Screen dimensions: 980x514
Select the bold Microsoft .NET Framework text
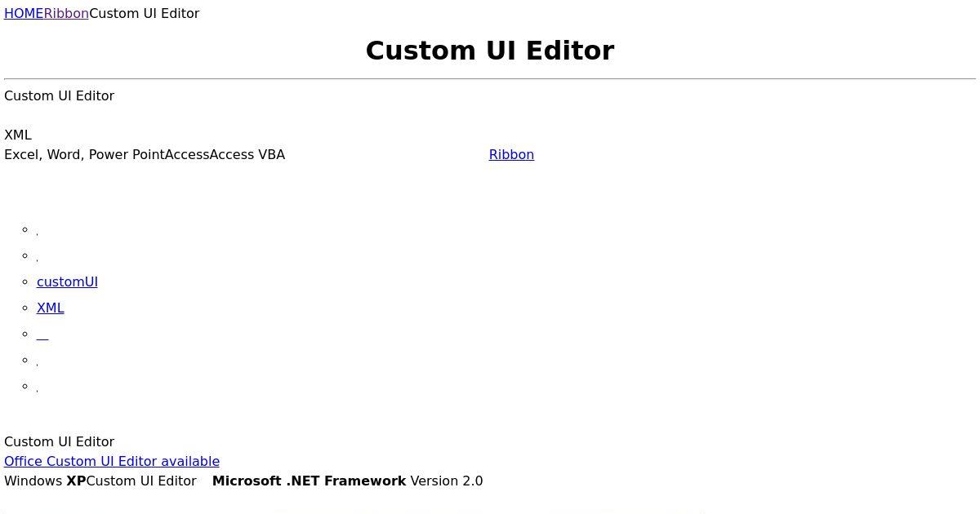click(309, 481)
